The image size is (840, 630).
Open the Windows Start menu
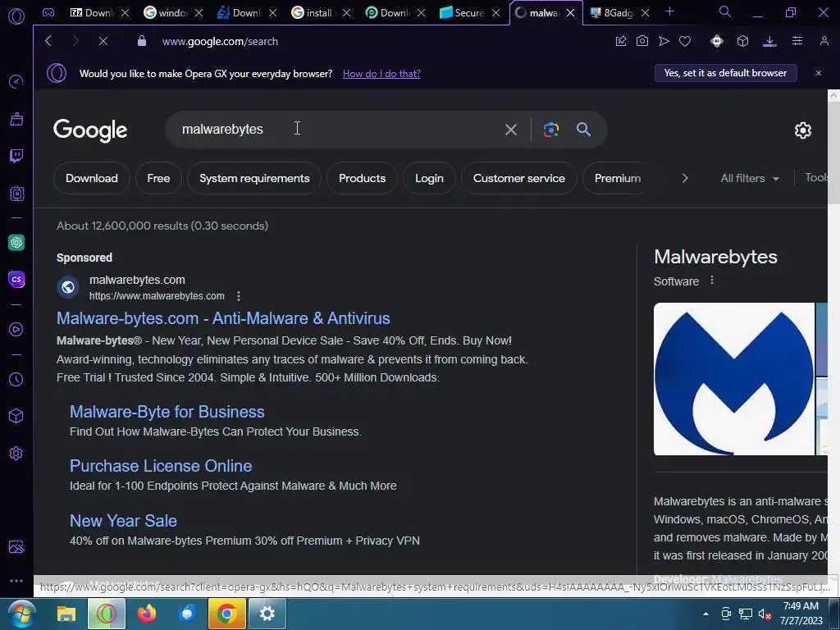click(21, 614)
